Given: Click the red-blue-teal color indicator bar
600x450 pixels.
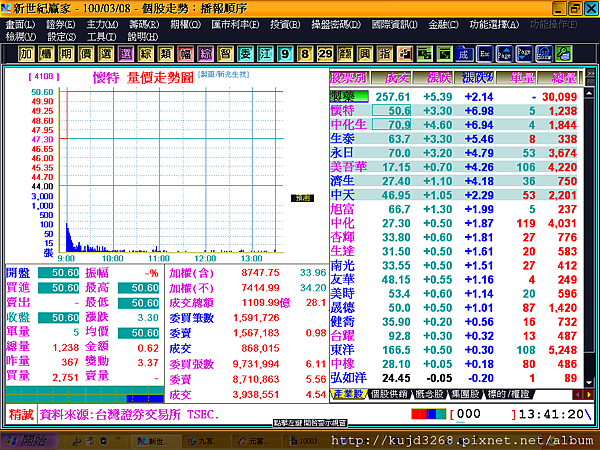Looking at the screenshot, I should [429, 414].
